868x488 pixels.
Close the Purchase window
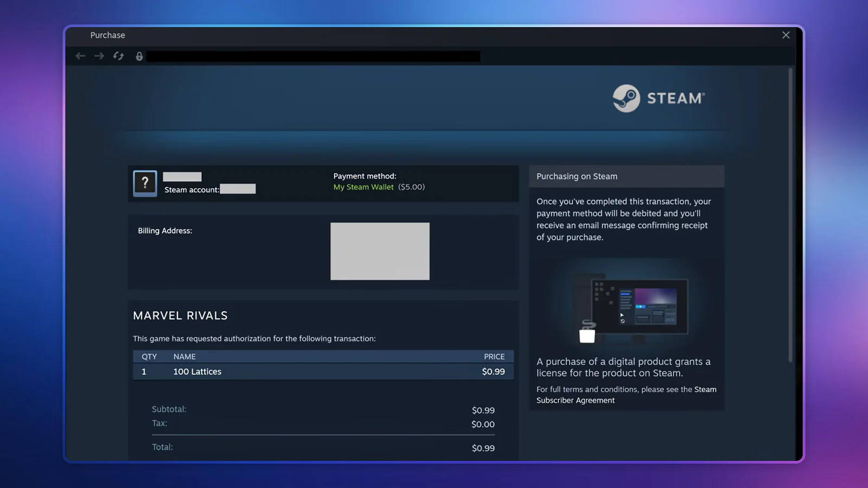[x=786, y=35]
